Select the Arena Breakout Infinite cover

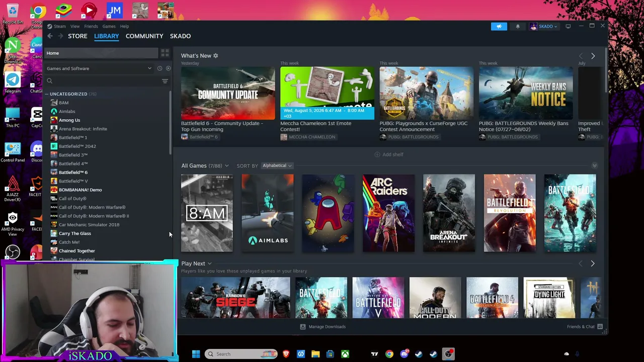click(449, 213)
